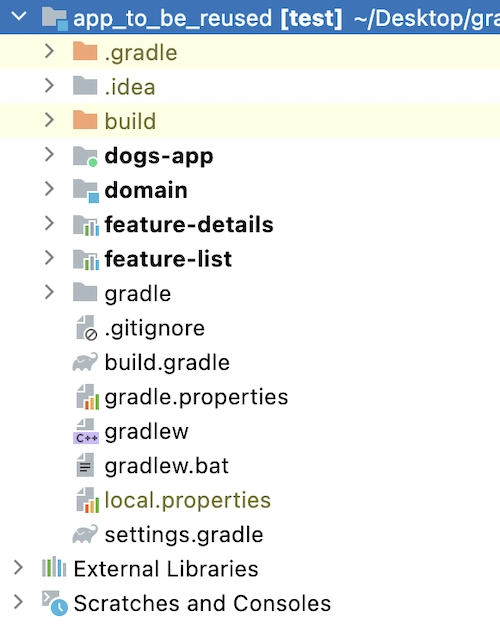
Task: Click the feature-list library module icon
Action: click(x=86, y=259)
